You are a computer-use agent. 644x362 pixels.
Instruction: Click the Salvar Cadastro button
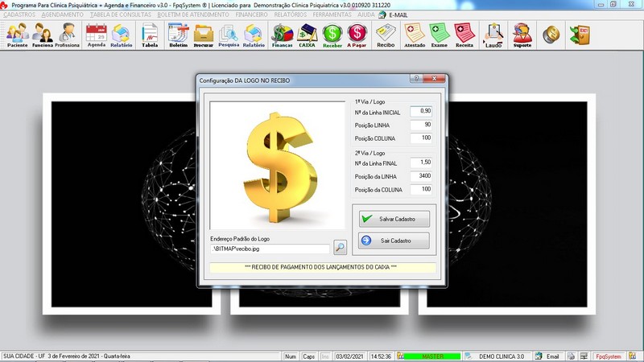click(x=394, y=219)
